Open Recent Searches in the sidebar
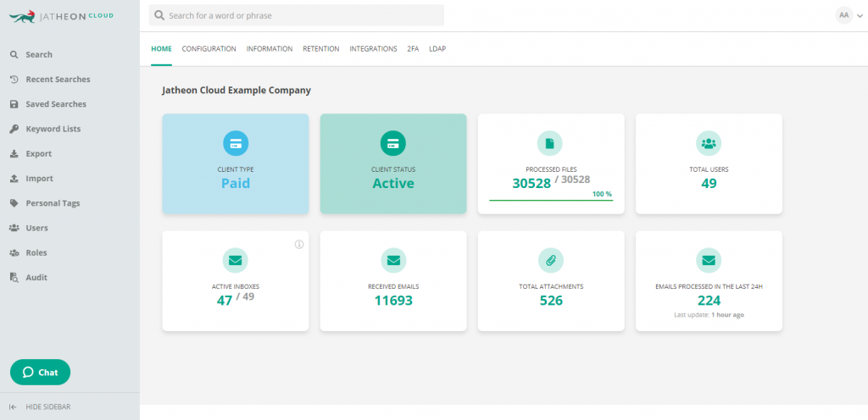 (58, 79)
